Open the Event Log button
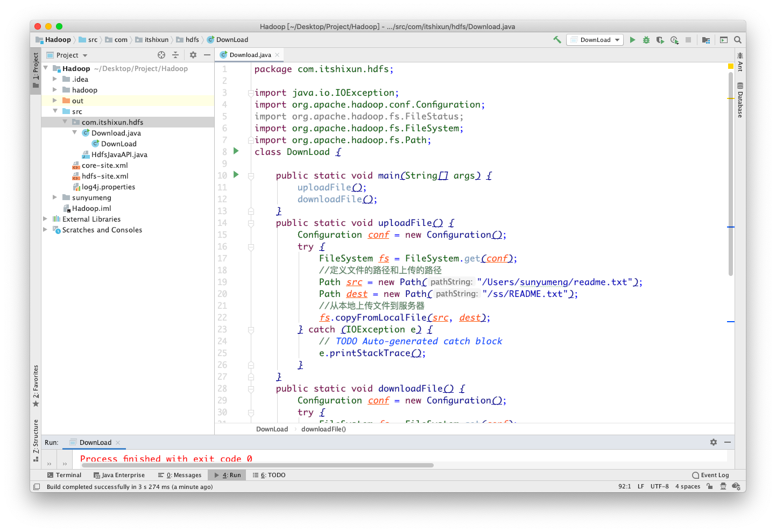 [710, 475]
